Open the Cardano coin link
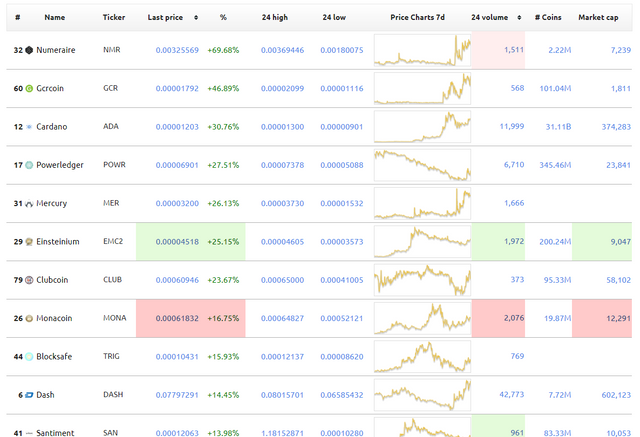 coord(51,127)
